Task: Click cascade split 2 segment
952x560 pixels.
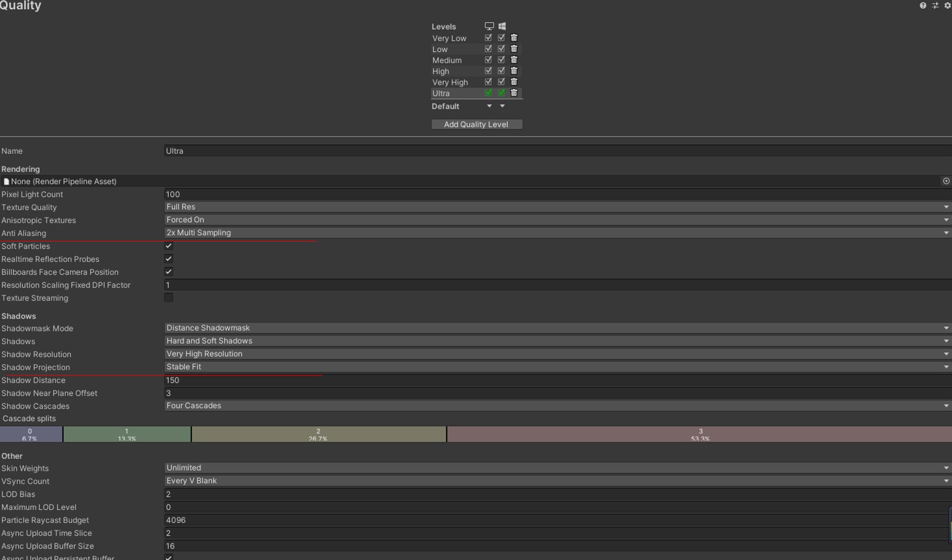Action: (319, 434)
